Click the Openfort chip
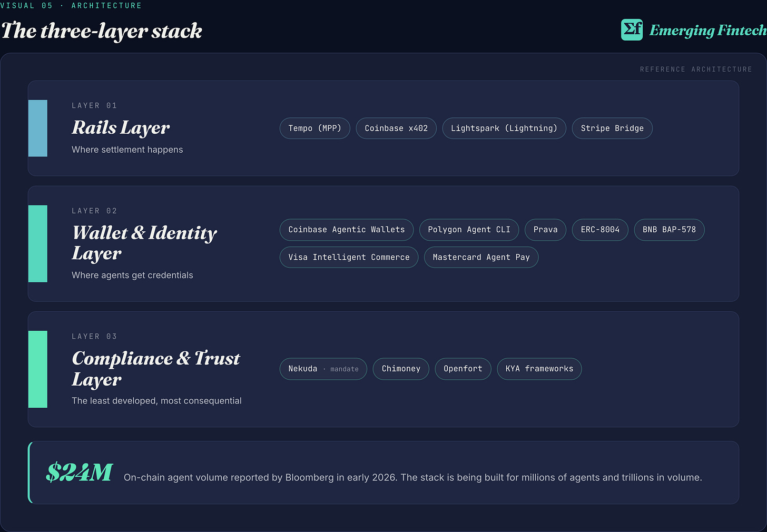Viewport: 767px width, 532px height. click(x=463, y=369)
